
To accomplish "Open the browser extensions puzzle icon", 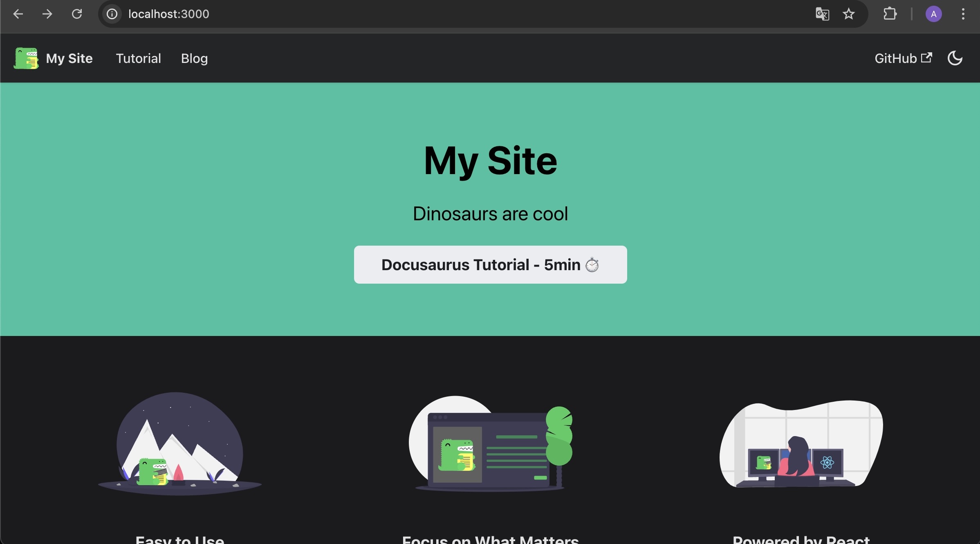I will click(890, 14).
